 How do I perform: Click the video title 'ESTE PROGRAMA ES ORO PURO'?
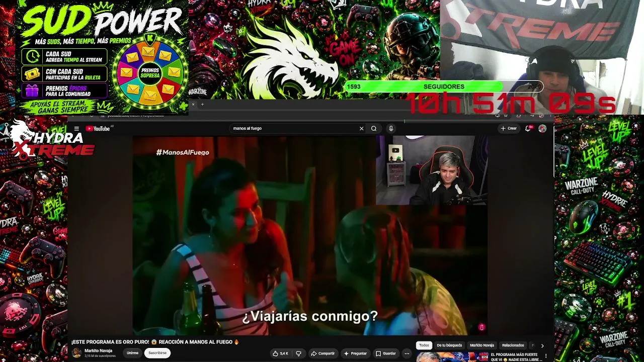pos(155,342)
